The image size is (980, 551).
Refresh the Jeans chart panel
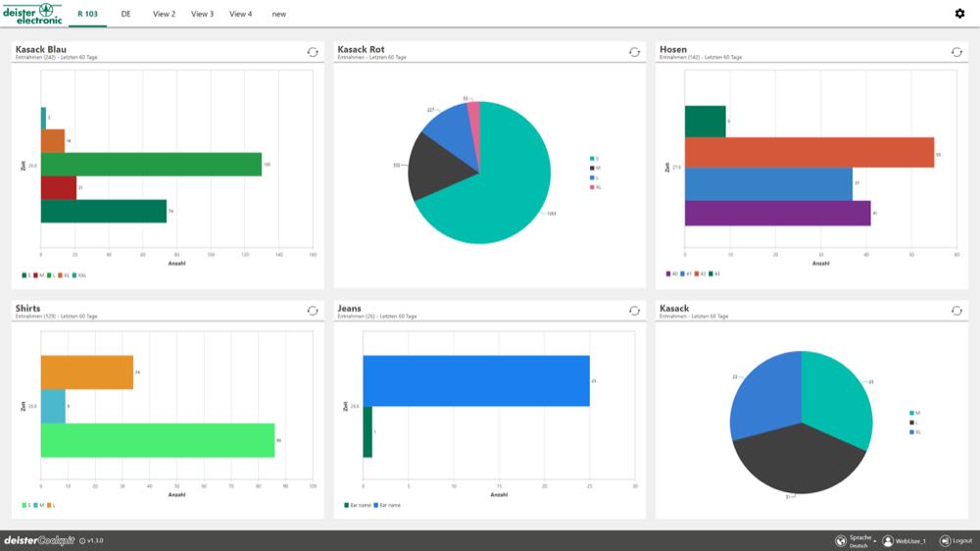[x=634, y=311]
